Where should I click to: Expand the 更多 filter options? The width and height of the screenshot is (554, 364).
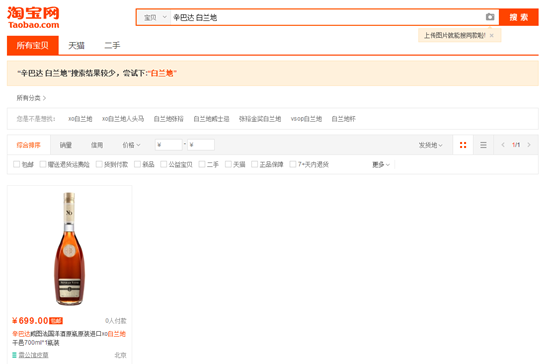[x=381, y=165]
